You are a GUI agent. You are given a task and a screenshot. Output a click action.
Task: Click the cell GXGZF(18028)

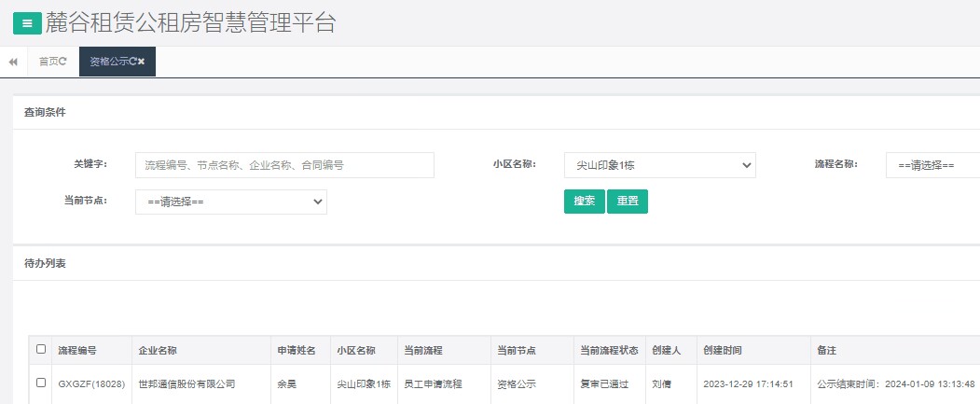pyautogui.click(x=92, y=384)
